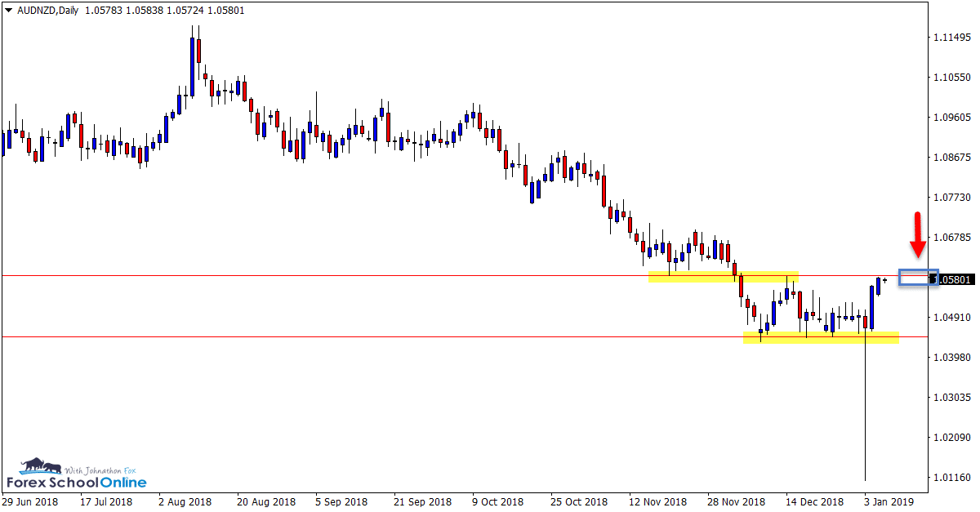Click the lower yellow support highlight zone

coord(821,336)
